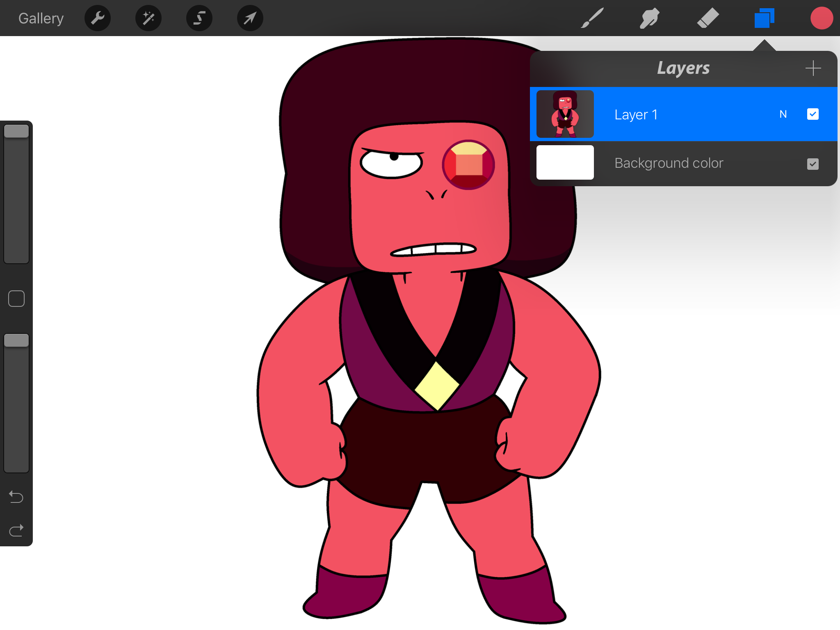Open the Adjustments magic wand menu

pos(148,18)
